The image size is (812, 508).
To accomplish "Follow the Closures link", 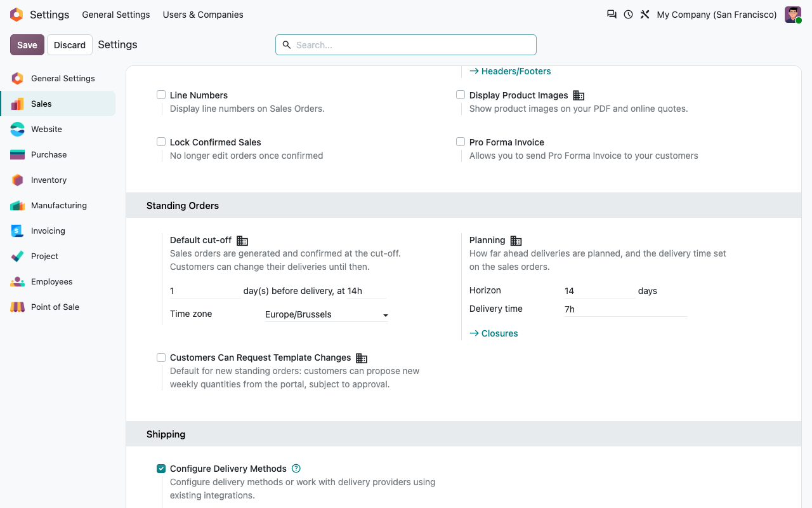I will pyautogui.click(x=494, y=333).
